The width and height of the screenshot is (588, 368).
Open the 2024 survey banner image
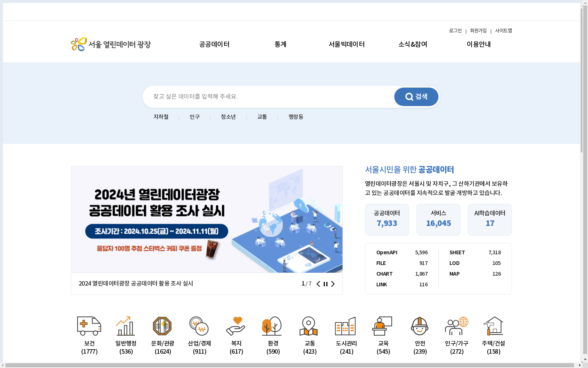(207, 220)
